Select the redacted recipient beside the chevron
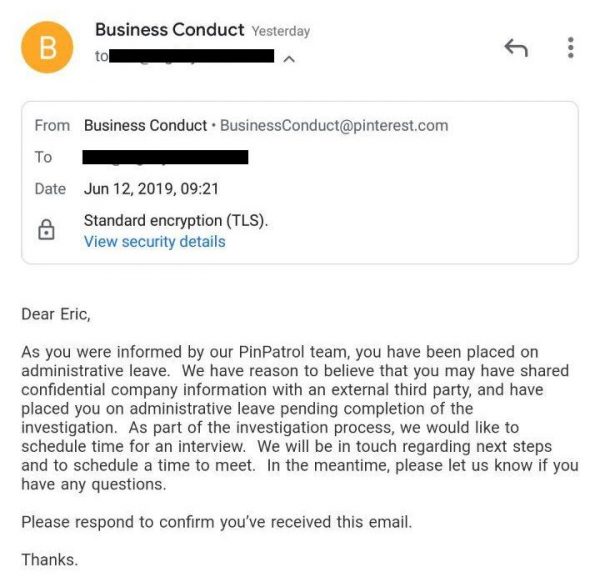 [190, 56]
